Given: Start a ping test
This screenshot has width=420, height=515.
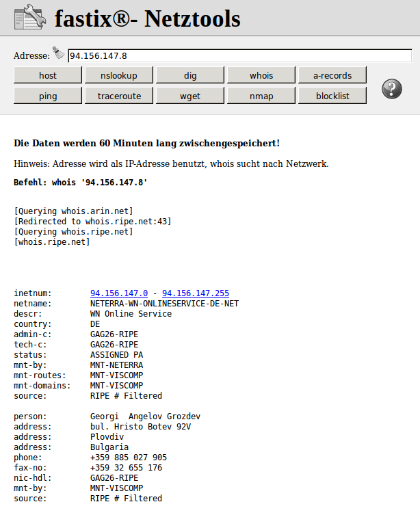Looking at the screenshot, I should [48, 96].
